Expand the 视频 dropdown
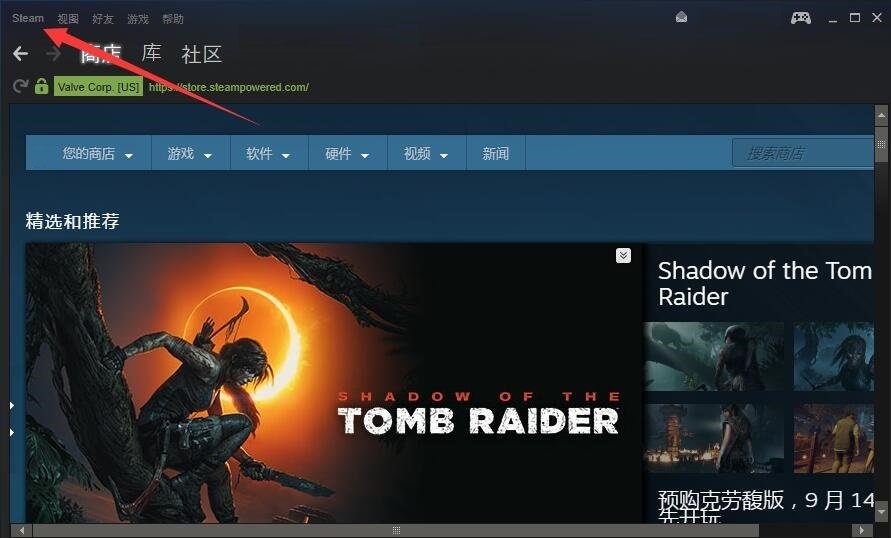This screenshot has width=891, height=538. pyautogui.click(x=427, y=153)
